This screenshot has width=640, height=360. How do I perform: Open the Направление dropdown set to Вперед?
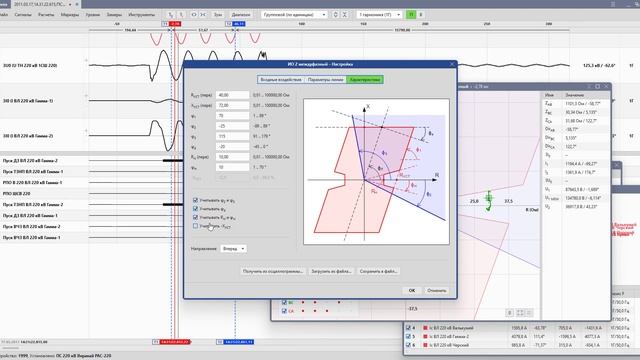coord(233,249)
